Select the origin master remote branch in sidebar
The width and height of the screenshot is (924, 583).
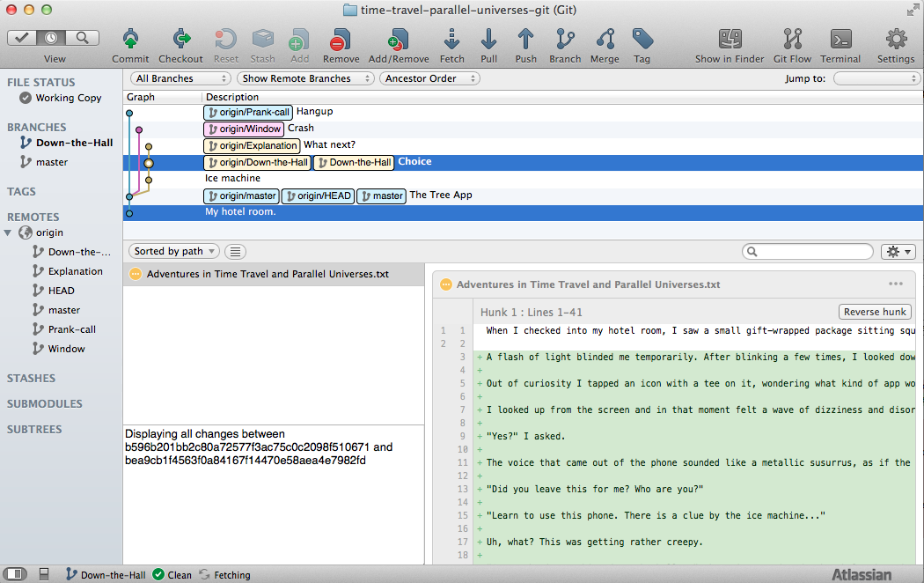[56, 310]
